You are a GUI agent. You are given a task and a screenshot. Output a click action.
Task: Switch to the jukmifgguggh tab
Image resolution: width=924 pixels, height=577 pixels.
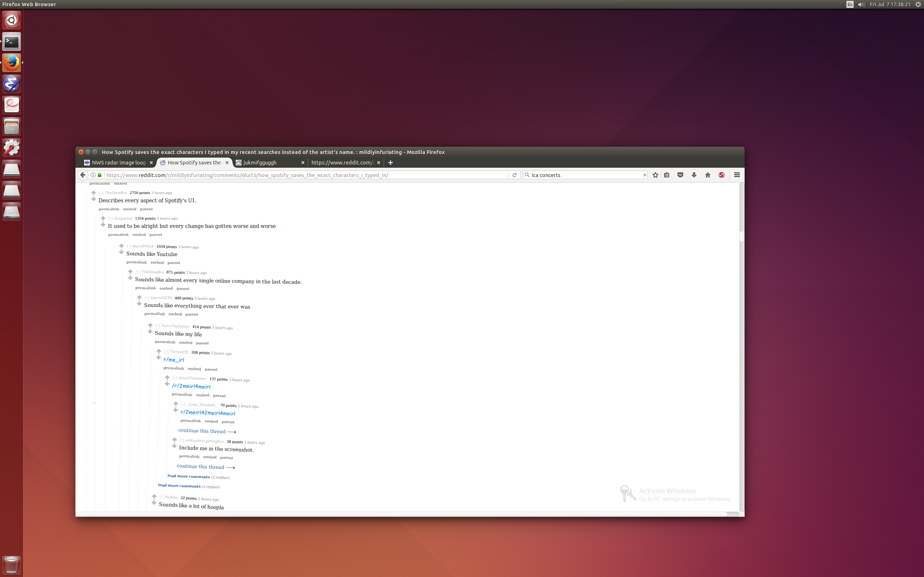[267, 163]
